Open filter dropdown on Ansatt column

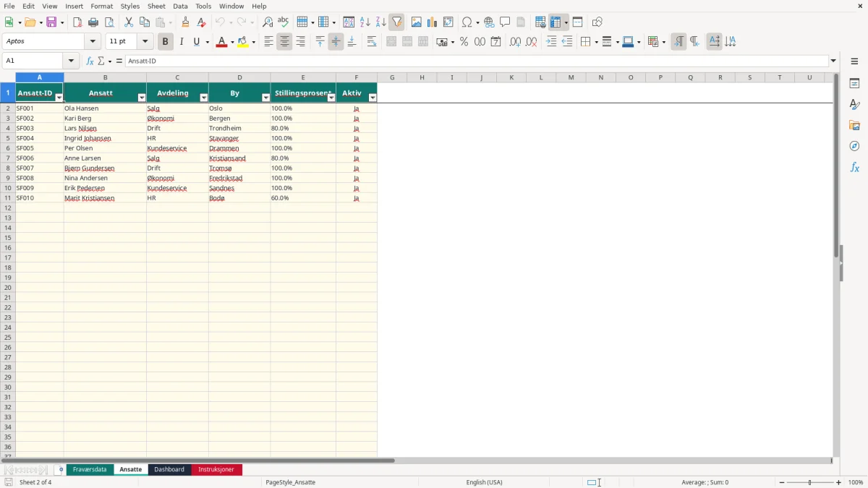[x=142, y=98]
